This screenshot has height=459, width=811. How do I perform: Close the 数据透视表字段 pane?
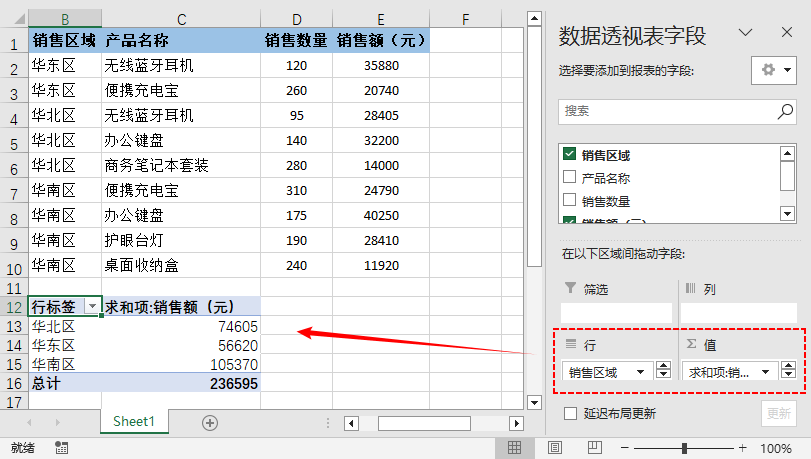[787, 32]
